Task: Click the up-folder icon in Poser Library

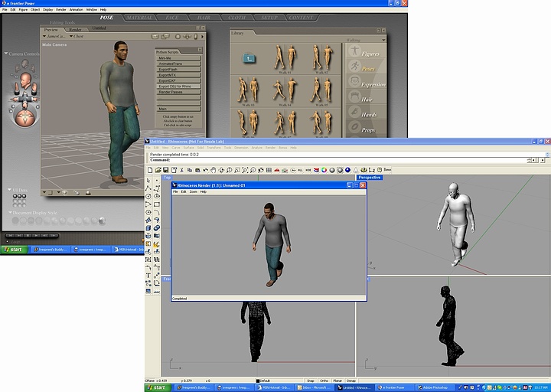Action: pos(249,58)
